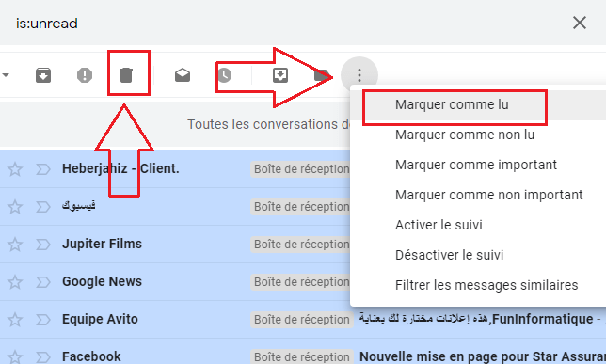Click Boîte de réception label on Jupiter Films row

[x=301, y=245]
